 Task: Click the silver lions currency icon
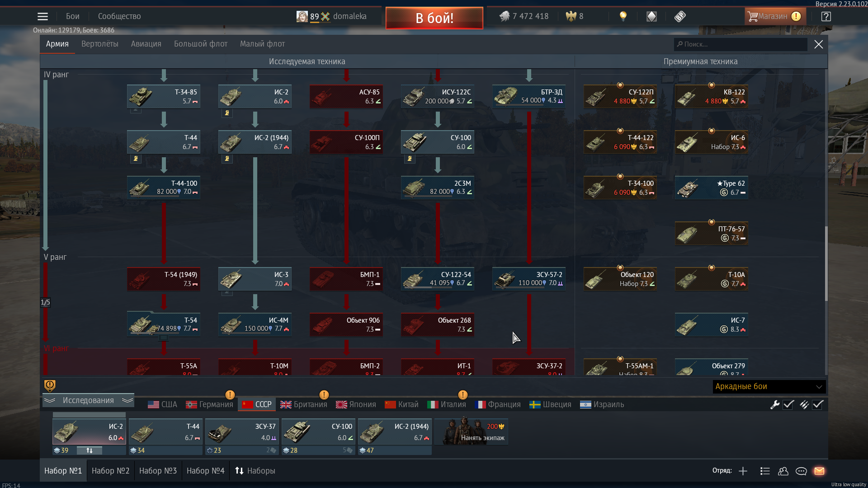coord(505,16)
